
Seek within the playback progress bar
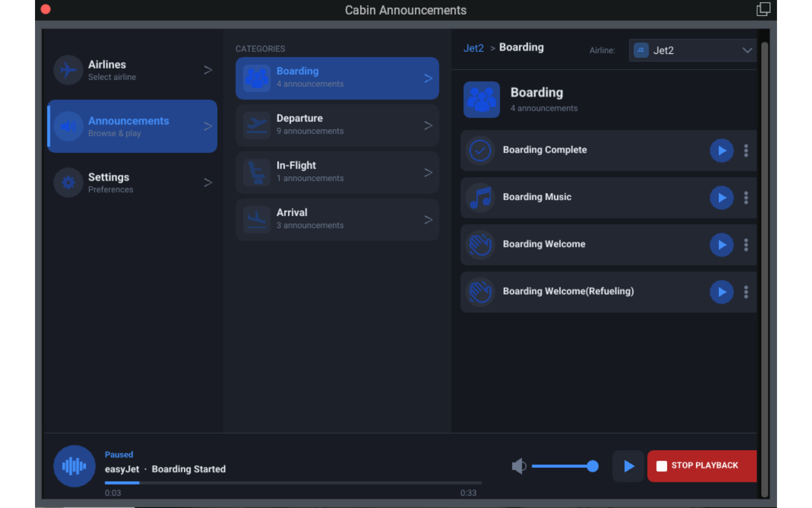click(x=293, y=483)
